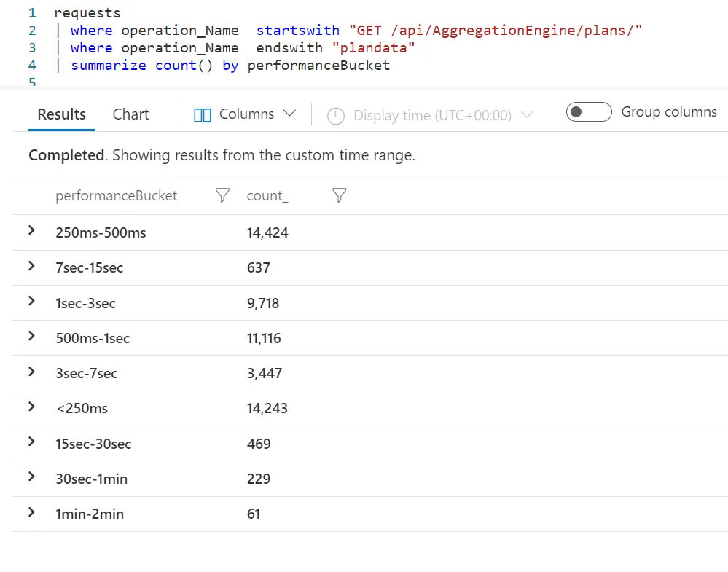
Task: Expand the 1sec-3sec row chevron
Action: [31, 302]
